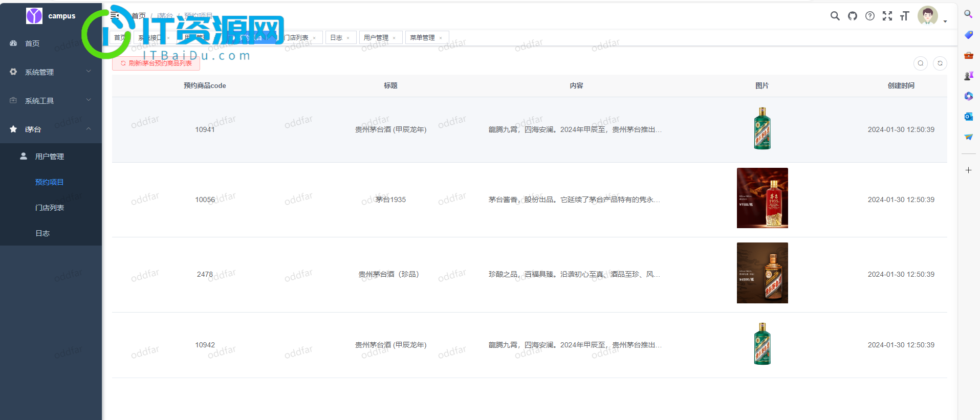Screen dimensions: 980x420
Task: Click the plus icon in browser sidebar
Action: pyautogui.click(x=968, y=170)
